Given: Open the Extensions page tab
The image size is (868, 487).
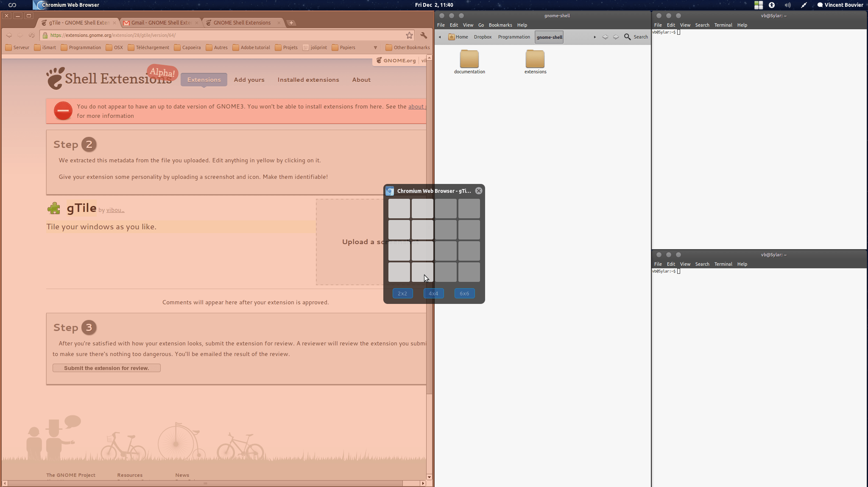Looking at the screenshot, I should click(204, 80).
